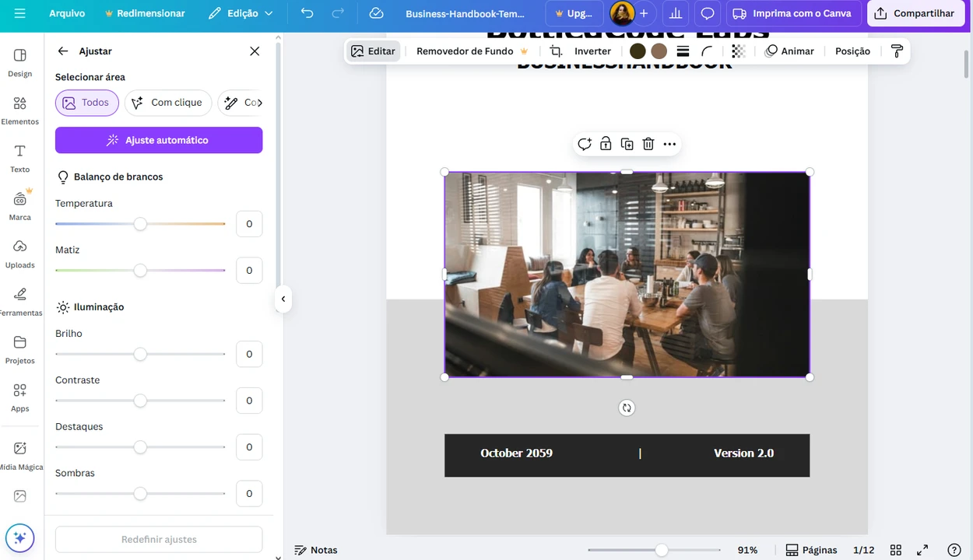Open the Texto sidebar panel
The image size is (973, 560).
click(20, 158)
